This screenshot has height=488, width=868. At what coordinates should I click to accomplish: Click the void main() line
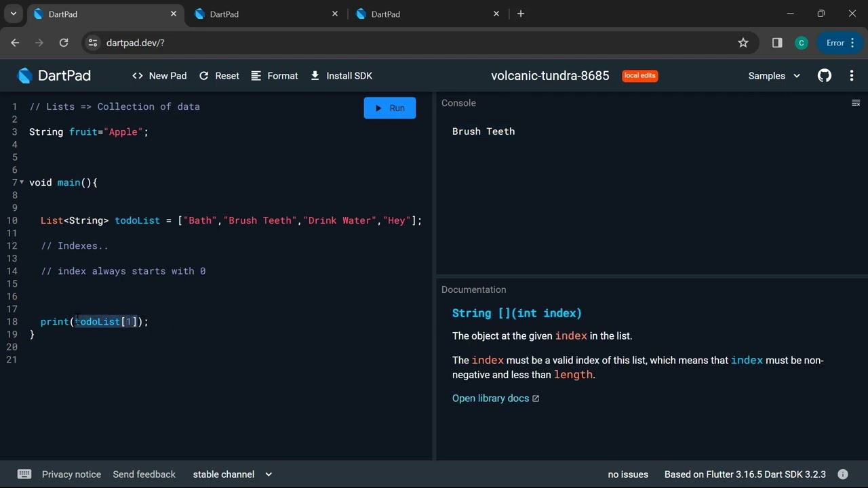[x=64, y=182]
